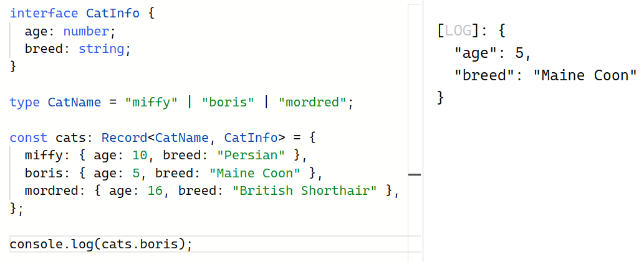Click the "Maine Coon" string in the editor
This screenshot has height=262, width=644.
(x=254, y=173)
